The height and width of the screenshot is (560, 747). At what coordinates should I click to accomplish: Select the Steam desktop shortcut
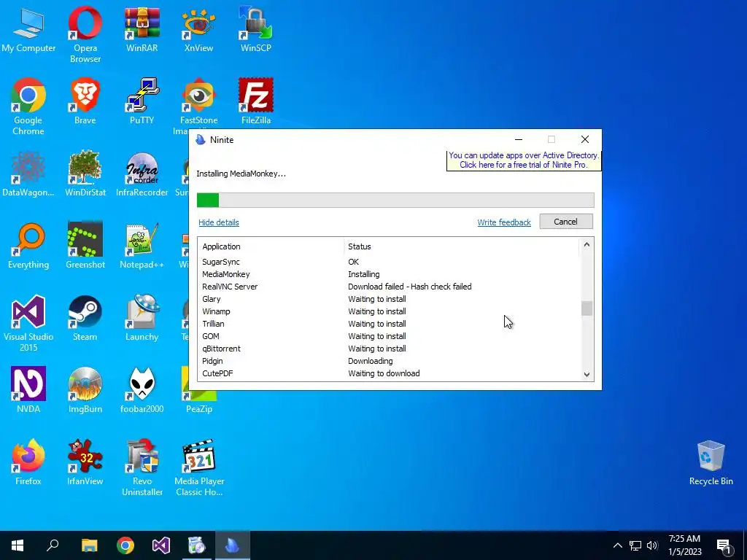[85, 318]
